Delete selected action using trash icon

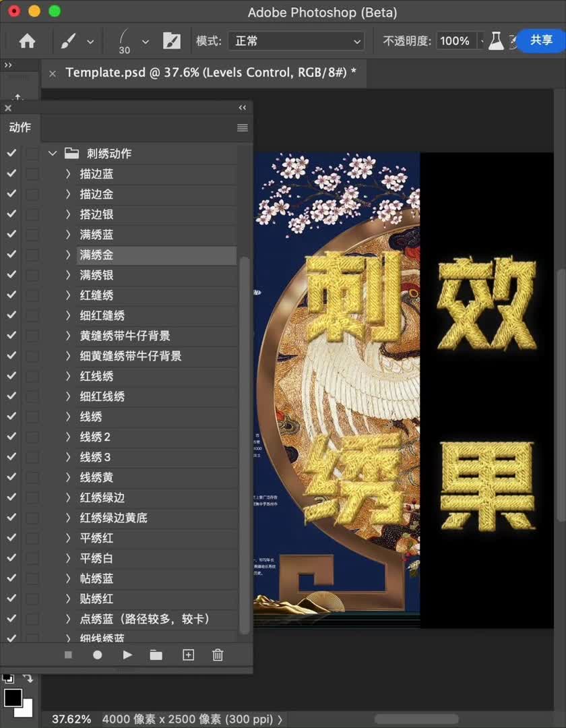coord(217,655)
